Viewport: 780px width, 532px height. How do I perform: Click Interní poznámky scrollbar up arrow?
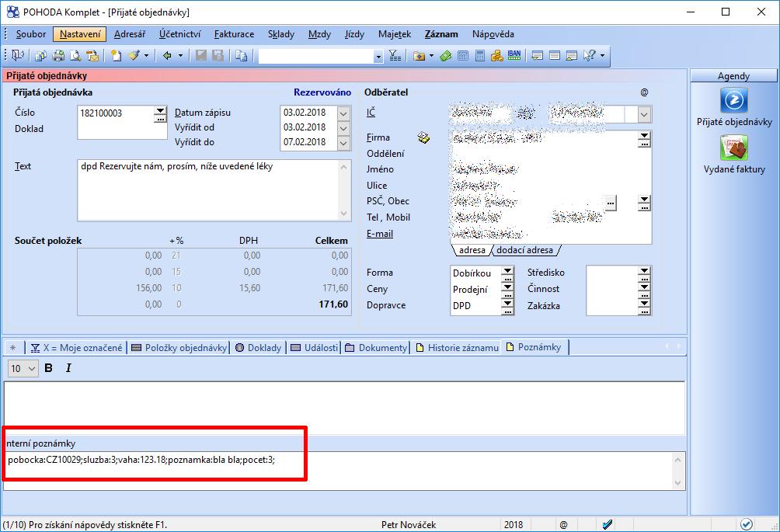point(677,460)
